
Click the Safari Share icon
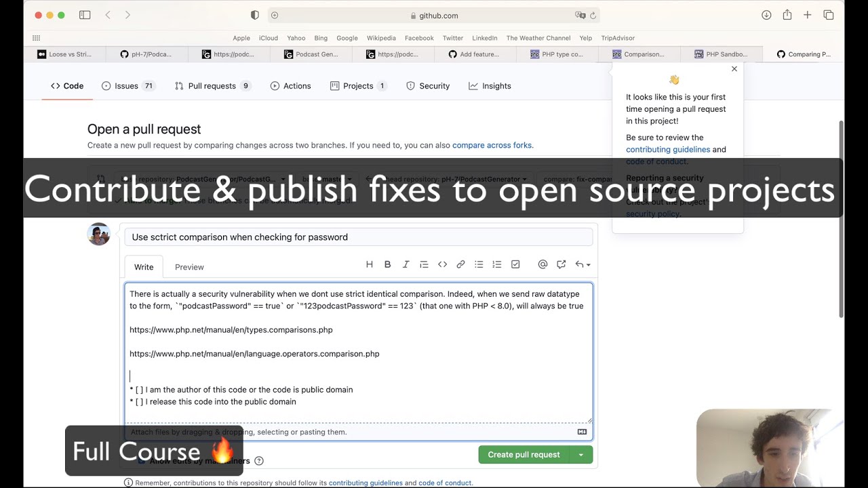[787, 15]
